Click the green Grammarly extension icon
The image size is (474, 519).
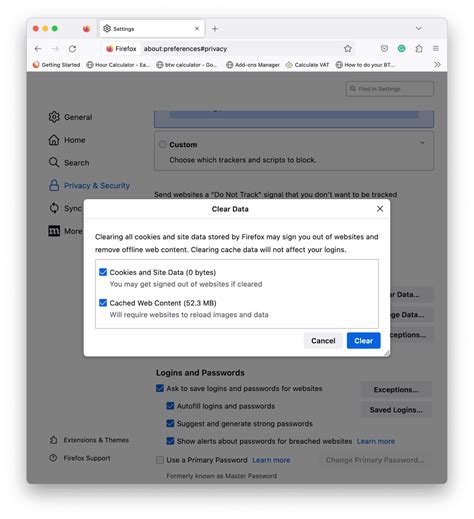402,49
